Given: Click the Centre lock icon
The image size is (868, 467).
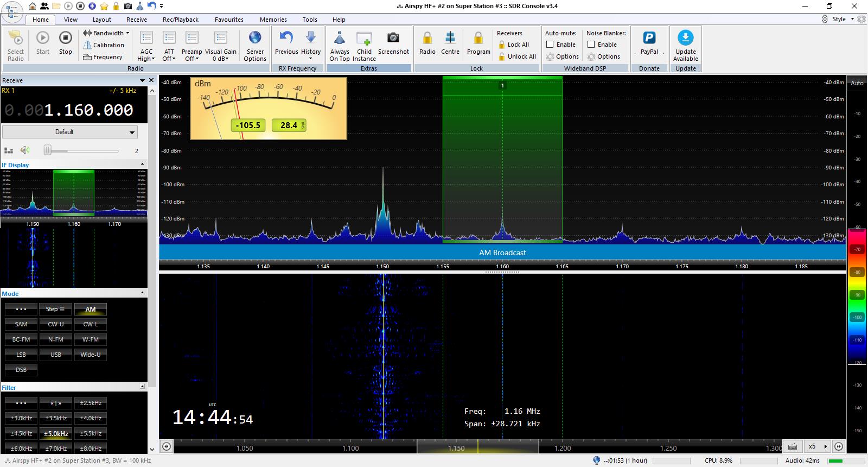Looking at the screenshot, I should [x=450, y=43].
